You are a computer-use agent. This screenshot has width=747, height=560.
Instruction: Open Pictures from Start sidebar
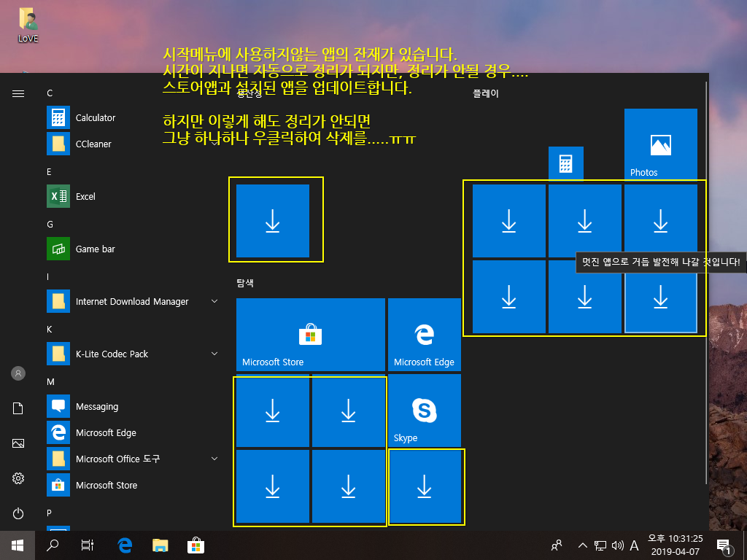click(18, 443)
